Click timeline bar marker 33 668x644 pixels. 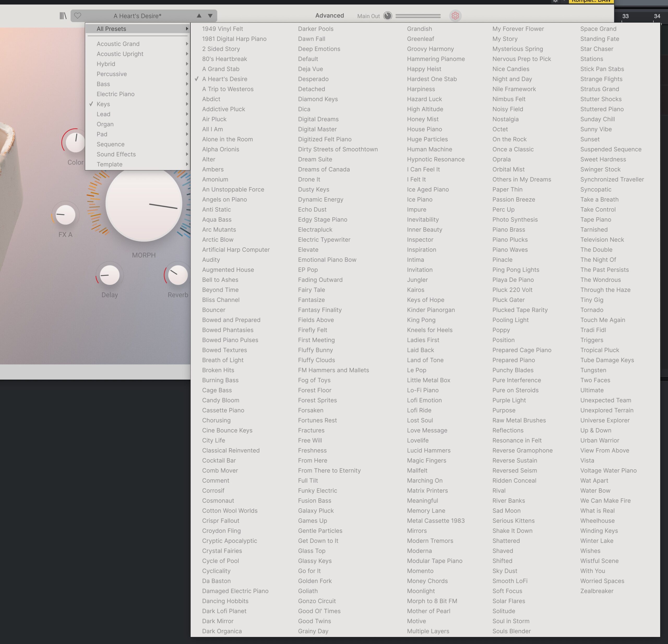pyautogui.click(x=625, y=16)
